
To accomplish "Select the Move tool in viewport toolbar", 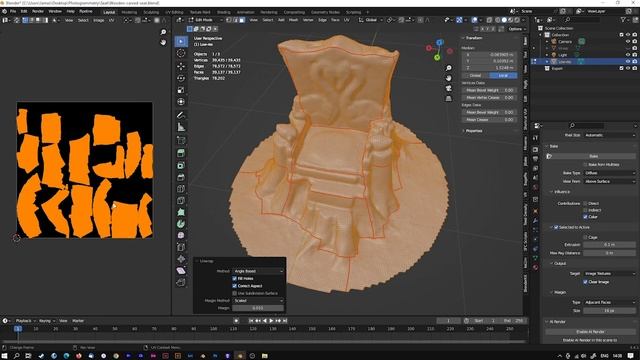I will coord(181,66).
